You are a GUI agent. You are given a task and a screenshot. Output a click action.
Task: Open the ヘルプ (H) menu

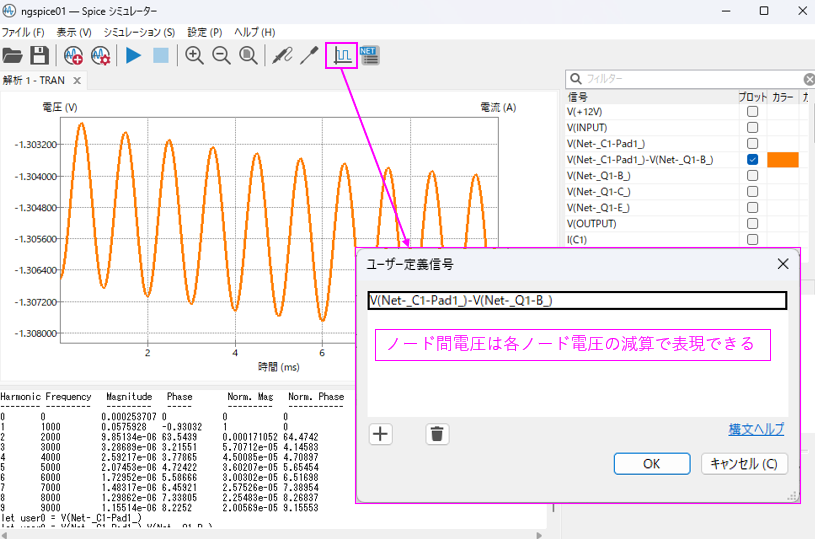point(254,32)
